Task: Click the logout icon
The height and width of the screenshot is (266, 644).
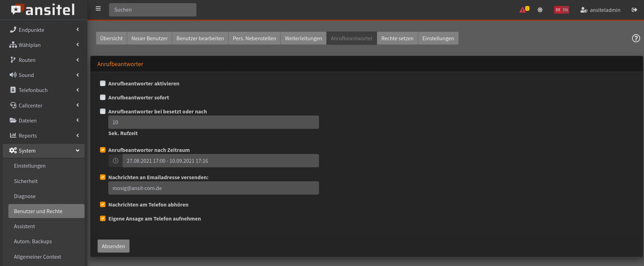Action: [x=634, y=10]
